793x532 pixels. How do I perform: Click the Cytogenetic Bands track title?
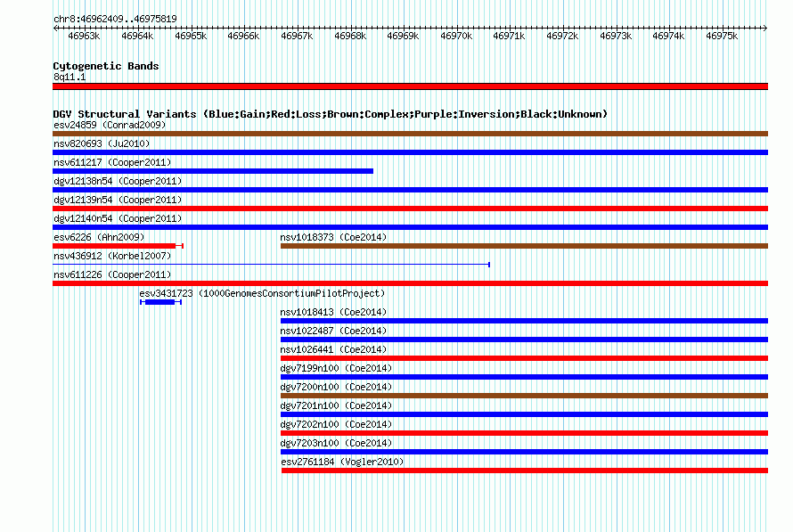click(106, 66)
